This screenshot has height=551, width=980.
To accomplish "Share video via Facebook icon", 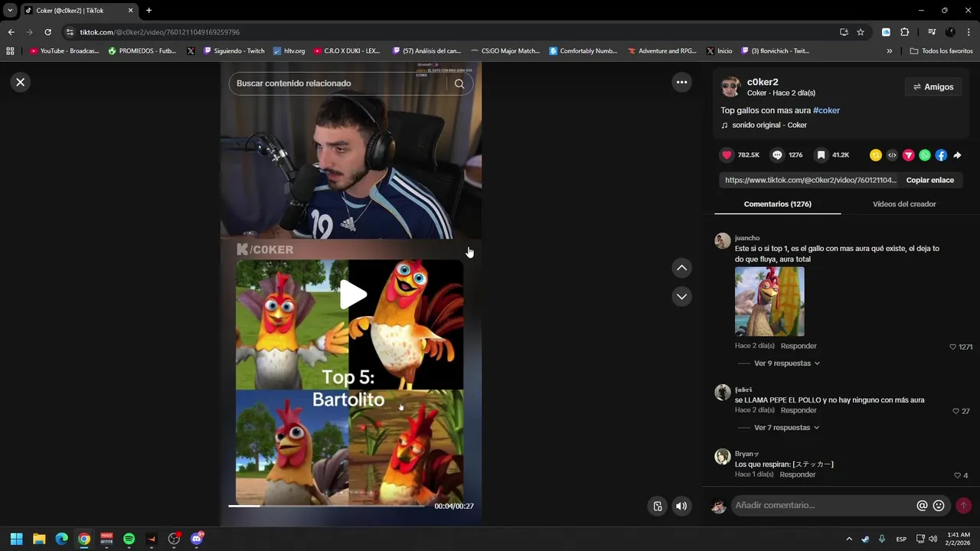I will [x=941, y=155].
